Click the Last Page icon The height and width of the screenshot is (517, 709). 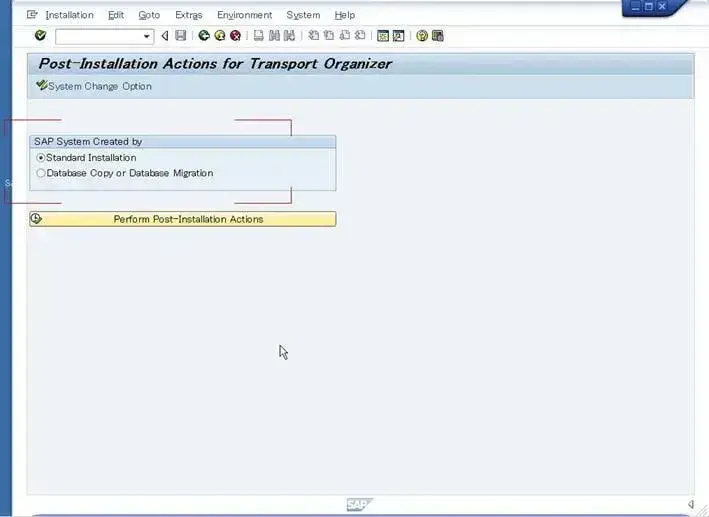coord(360,35)
